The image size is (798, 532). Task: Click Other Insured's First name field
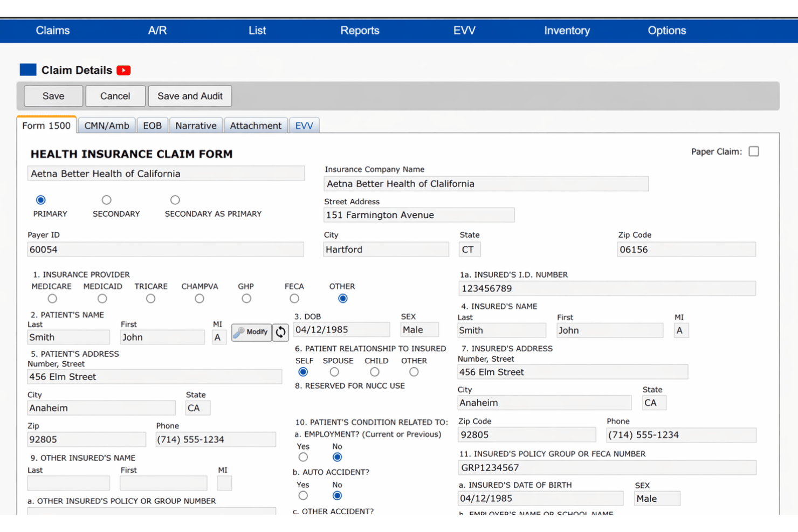(x=163, y=483)
